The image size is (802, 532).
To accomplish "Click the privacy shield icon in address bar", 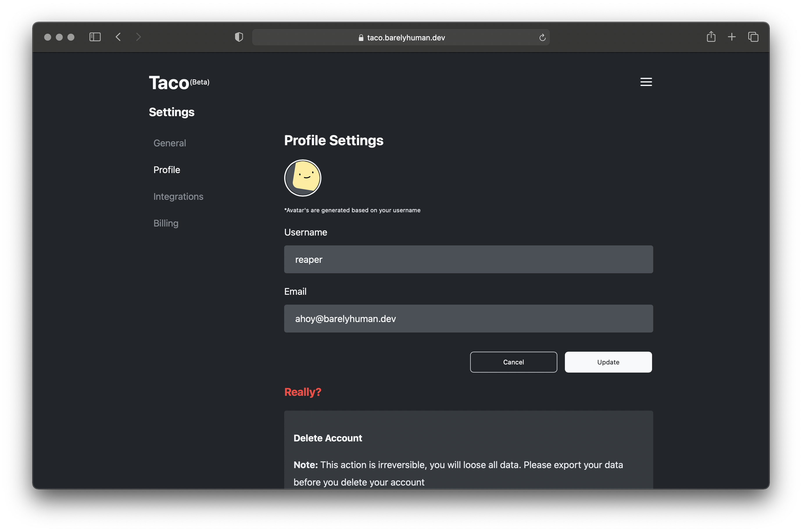I will (239, 37).
